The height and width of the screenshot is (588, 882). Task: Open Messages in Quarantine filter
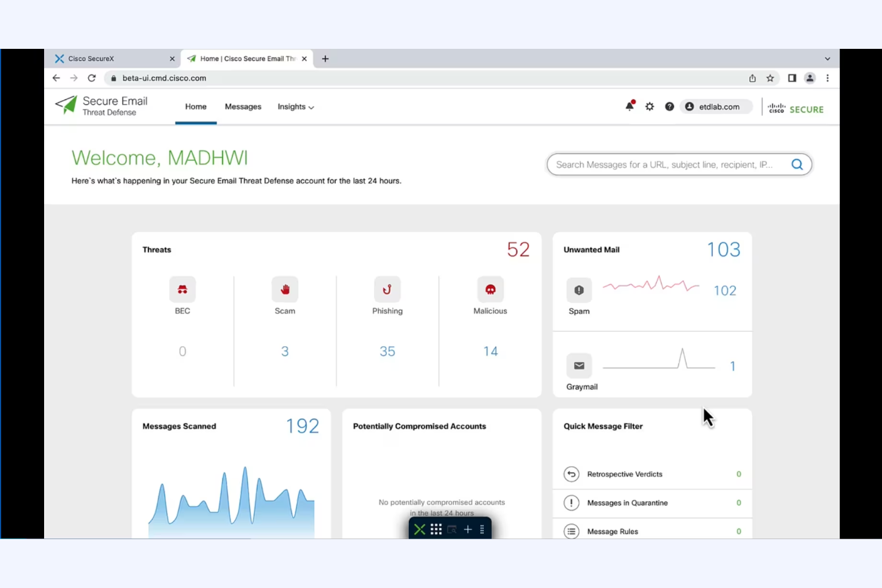point(653,503)
